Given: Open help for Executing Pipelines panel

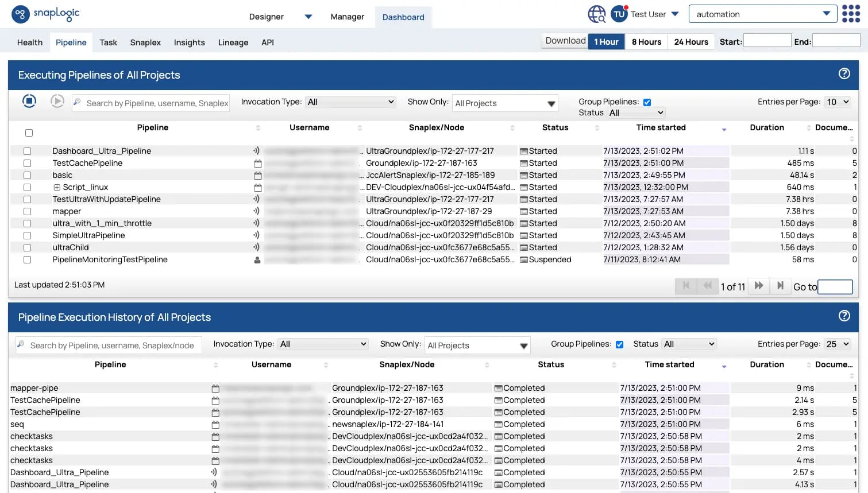Looking at the screenshot, I should click(x=844, y=73).
